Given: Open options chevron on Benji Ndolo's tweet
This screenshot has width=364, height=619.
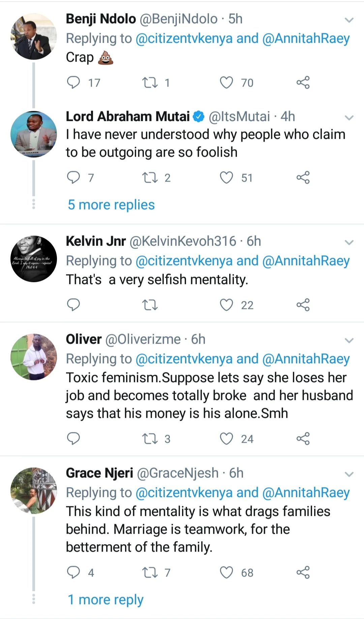Looking at the screenshot, I should [349, 20].
